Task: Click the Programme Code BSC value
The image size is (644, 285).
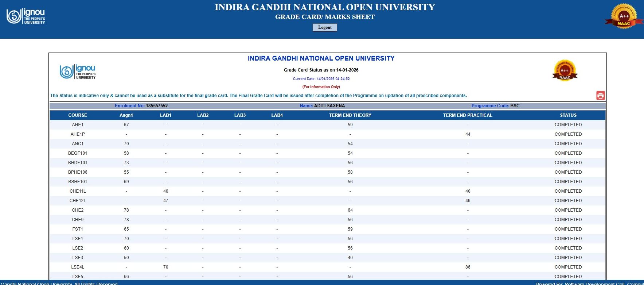Action: click(x=515, y=106)
